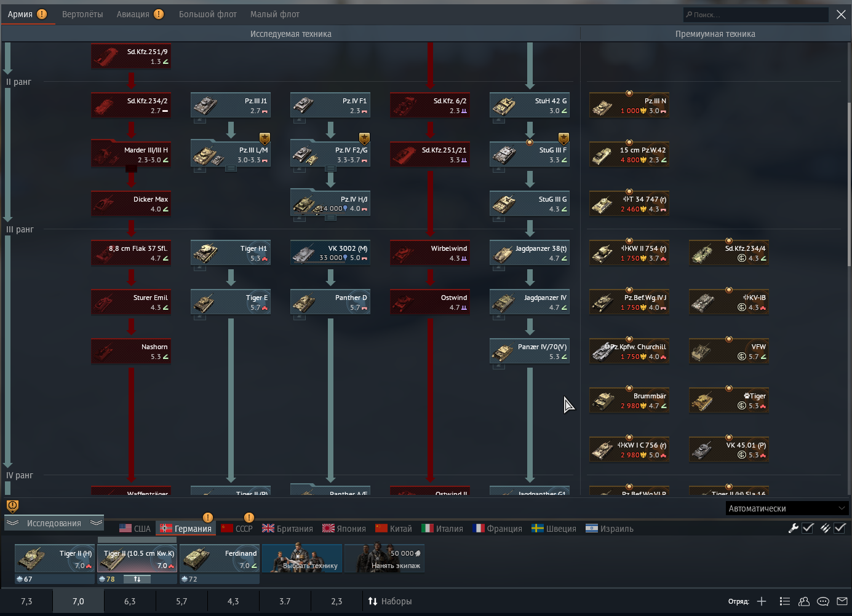Select premium T 34 747 (r) card
The height and width of the screenshot is (616, 852).
(629, 204)
